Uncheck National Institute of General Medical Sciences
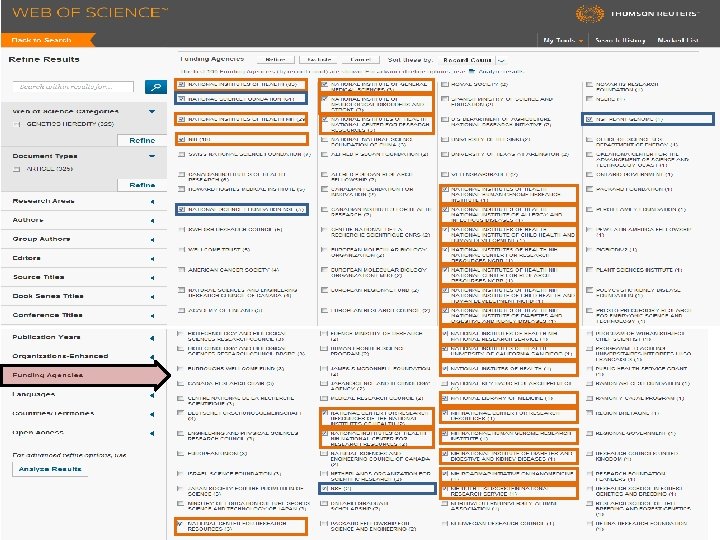 point(325,84)
